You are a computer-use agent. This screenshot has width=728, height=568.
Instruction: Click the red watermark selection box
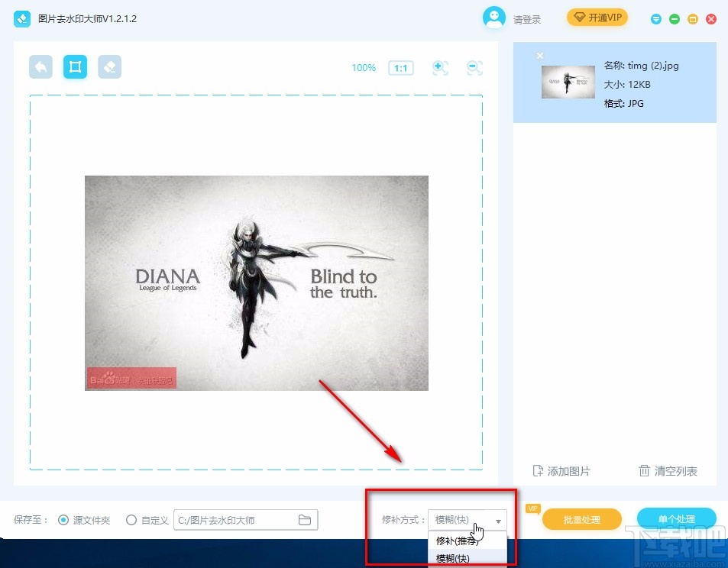131,378
